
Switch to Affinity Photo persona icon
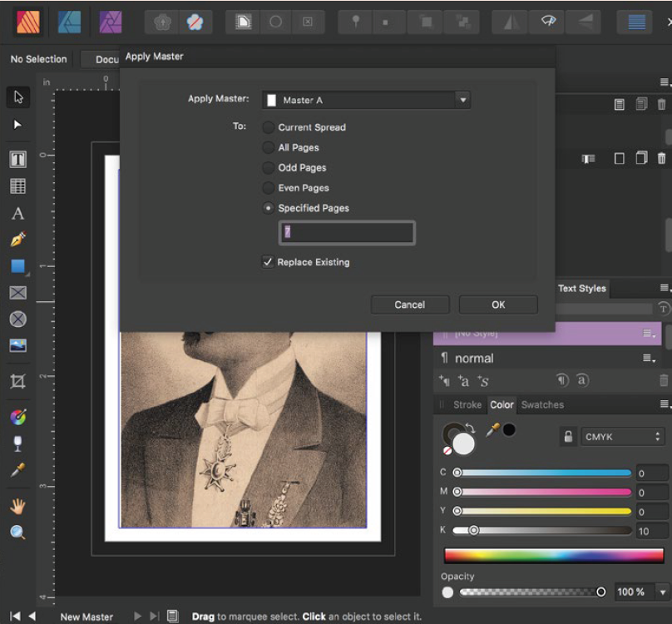[x=111, y=22]
